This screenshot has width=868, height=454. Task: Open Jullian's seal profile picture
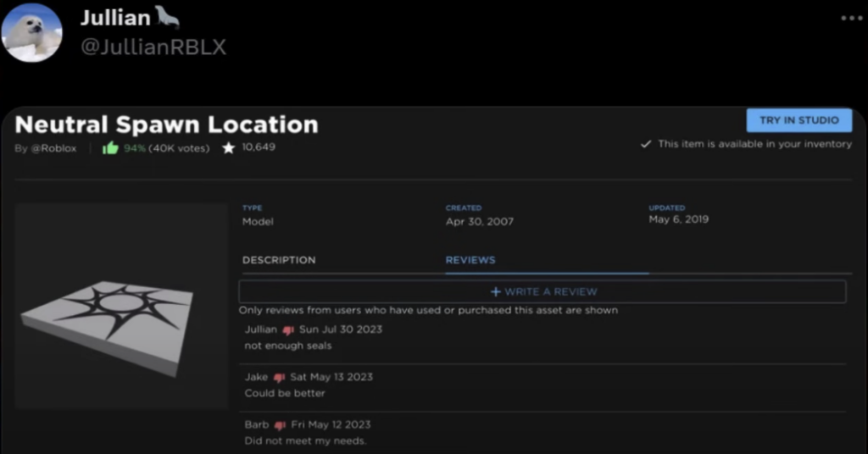[x=31, y=33]
